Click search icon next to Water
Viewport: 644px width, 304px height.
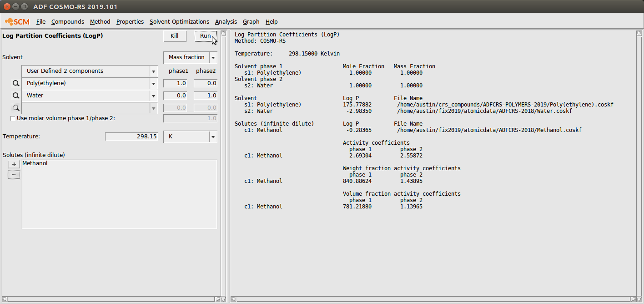16,96
